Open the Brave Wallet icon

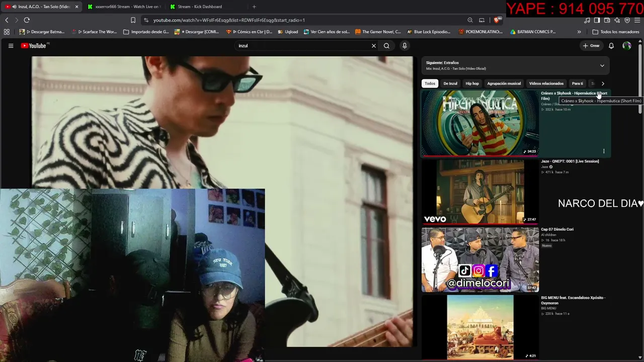click(x=607, y=20)
